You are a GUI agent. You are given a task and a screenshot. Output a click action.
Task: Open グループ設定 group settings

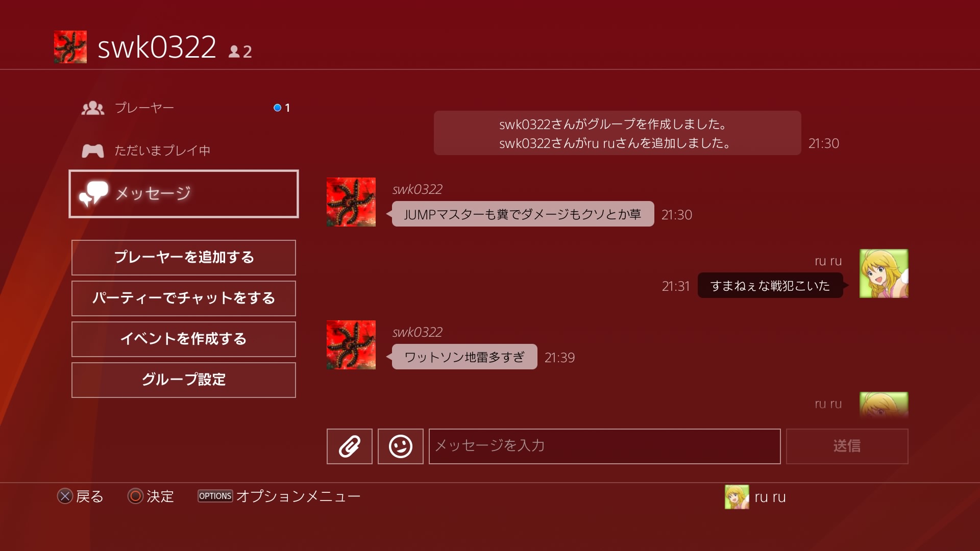(x=184, y=380)
